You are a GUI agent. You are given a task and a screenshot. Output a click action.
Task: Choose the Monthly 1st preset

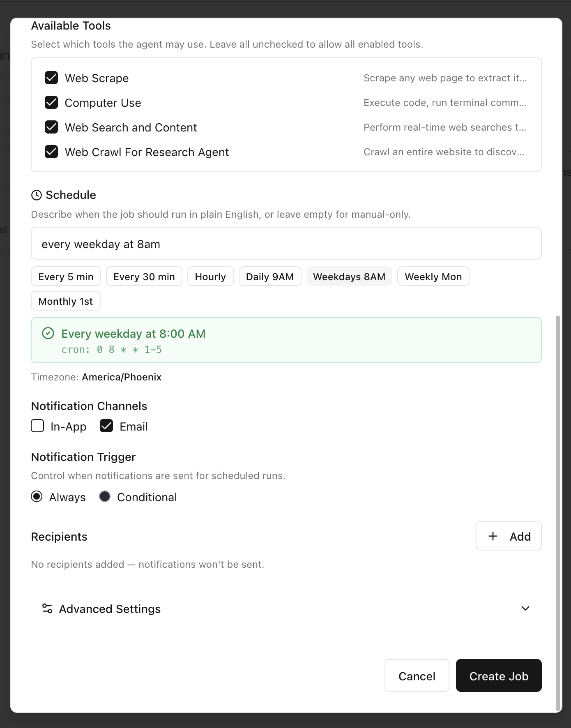click(x=66, y=301)
